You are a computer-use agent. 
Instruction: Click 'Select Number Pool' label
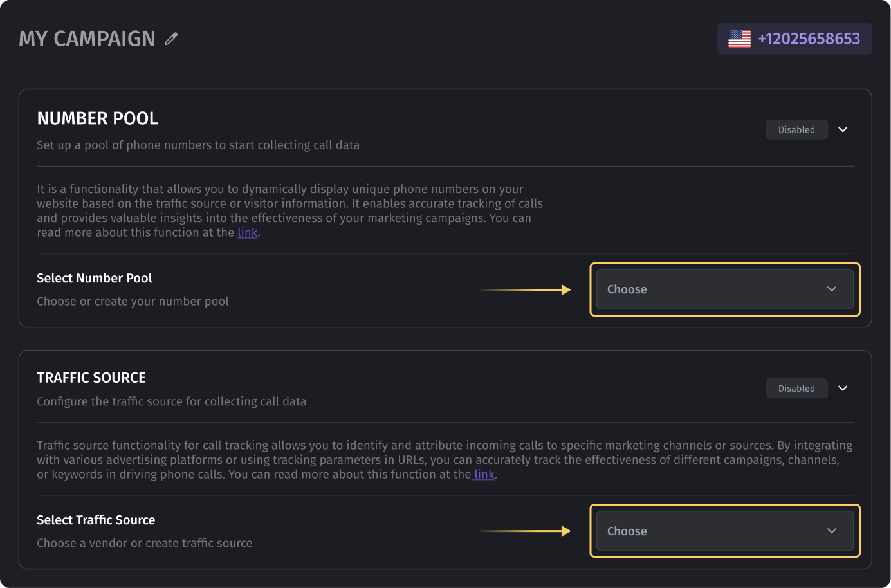95,278
